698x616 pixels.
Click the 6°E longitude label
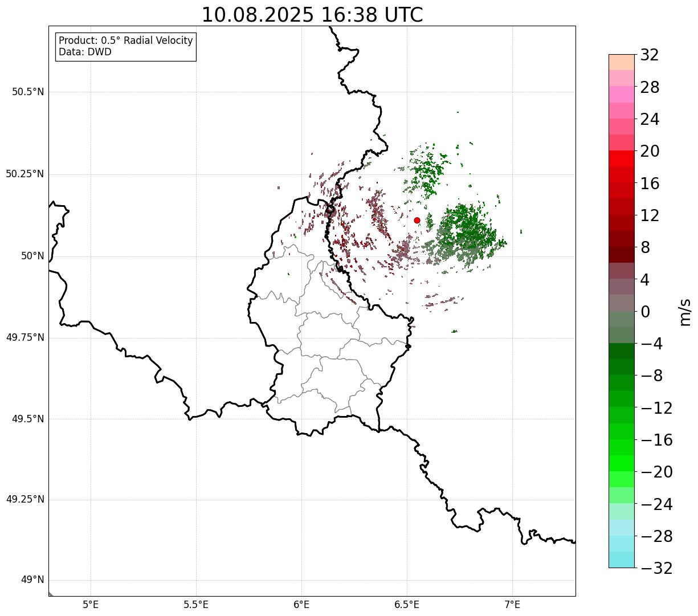tap(302, 605)
